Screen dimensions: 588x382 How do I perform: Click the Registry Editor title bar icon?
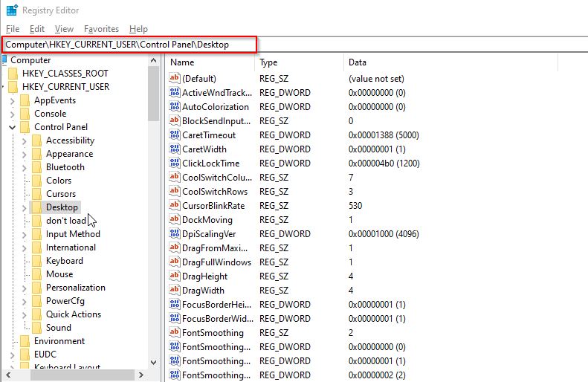(x=12, y=10)
